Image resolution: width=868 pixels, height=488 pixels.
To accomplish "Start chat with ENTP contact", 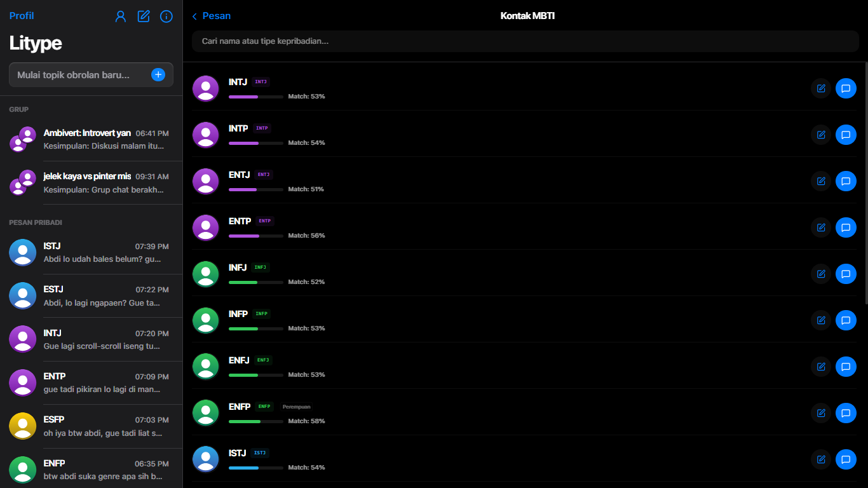I will (x=846, y=227).
